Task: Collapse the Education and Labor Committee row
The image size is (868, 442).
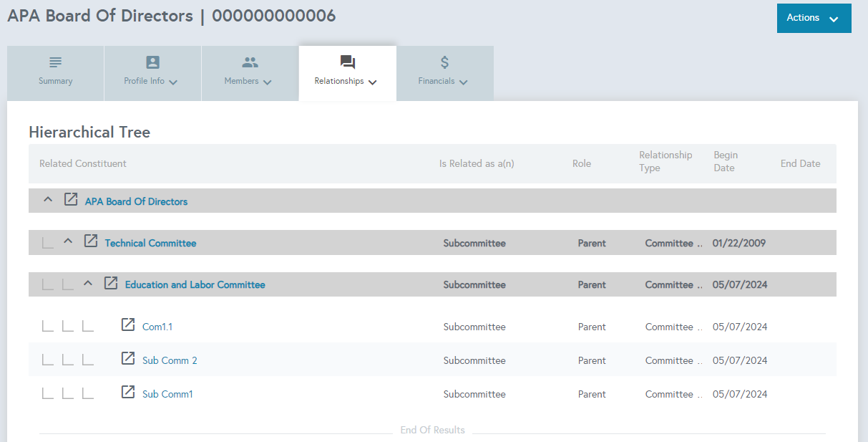Action: [88, 283]
